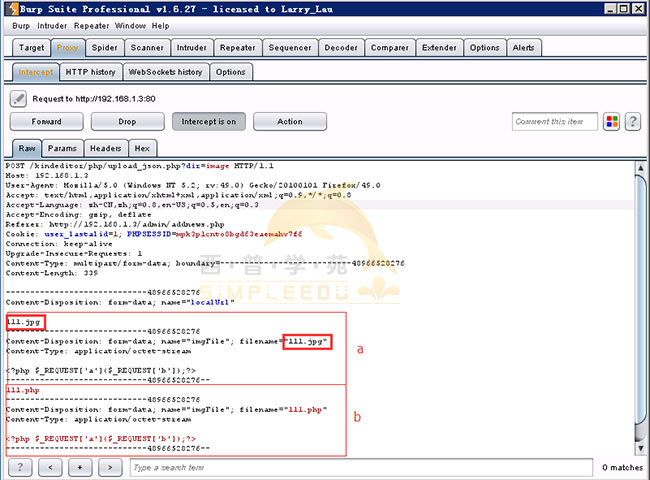Click the User-Agent header line
The width and height of the screenshot is (650, 480).
[193, 185]
